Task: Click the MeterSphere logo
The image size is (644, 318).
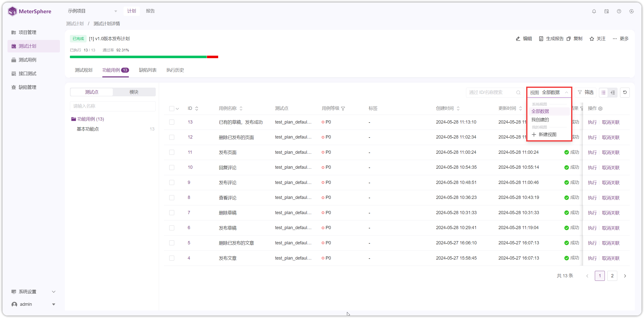Action: tap(29, 11)
